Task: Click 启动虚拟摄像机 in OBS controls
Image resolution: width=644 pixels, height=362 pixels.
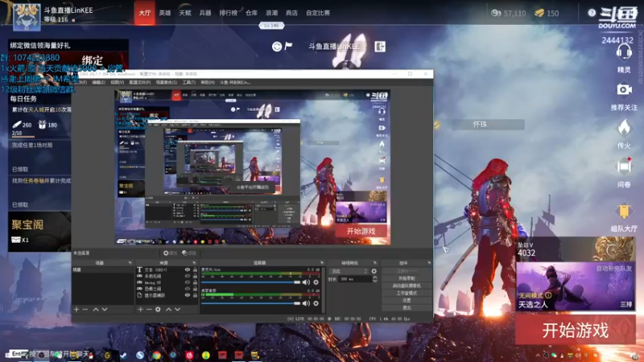Action: tap(407, 286)
